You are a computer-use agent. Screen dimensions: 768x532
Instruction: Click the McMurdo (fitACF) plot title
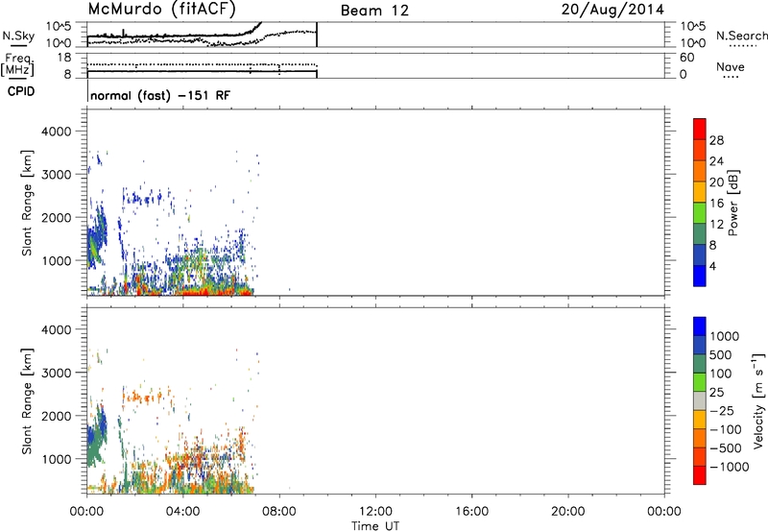click(x=161, y=10)
